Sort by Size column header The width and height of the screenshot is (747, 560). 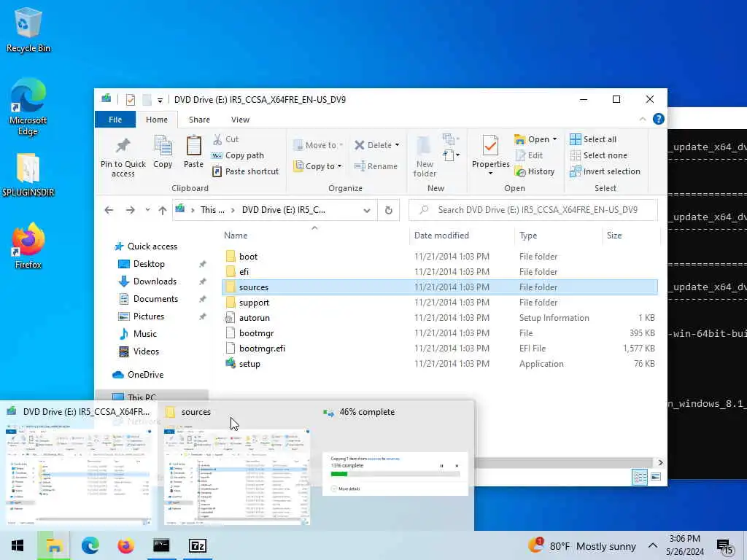point(614,236)
